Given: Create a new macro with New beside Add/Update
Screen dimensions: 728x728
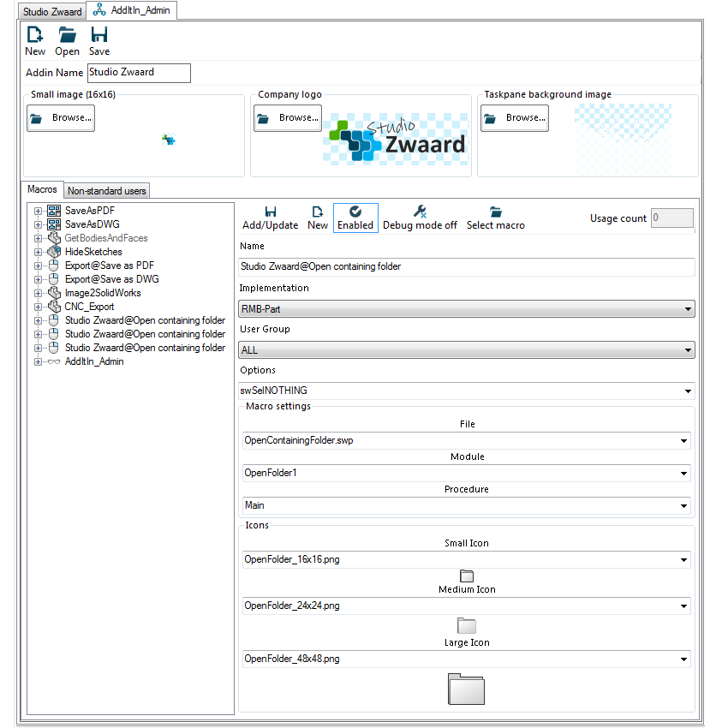Looking at the screenshot, I should (x=318, y=218).
